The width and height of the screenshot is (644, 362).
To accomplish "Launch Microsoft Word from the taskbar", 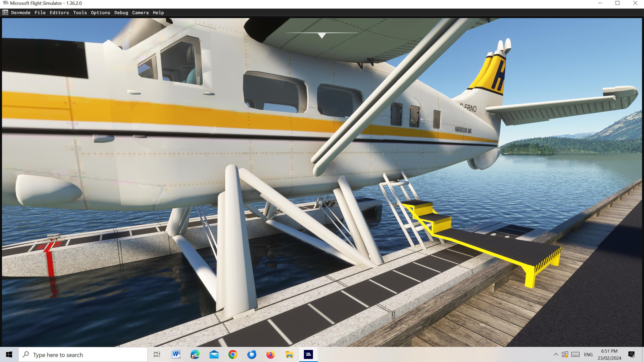I will (176, 355).
